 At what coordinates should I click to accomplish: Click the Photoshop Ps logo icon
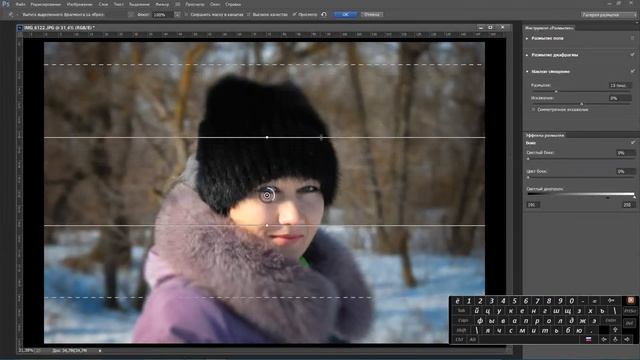(6, 4)
